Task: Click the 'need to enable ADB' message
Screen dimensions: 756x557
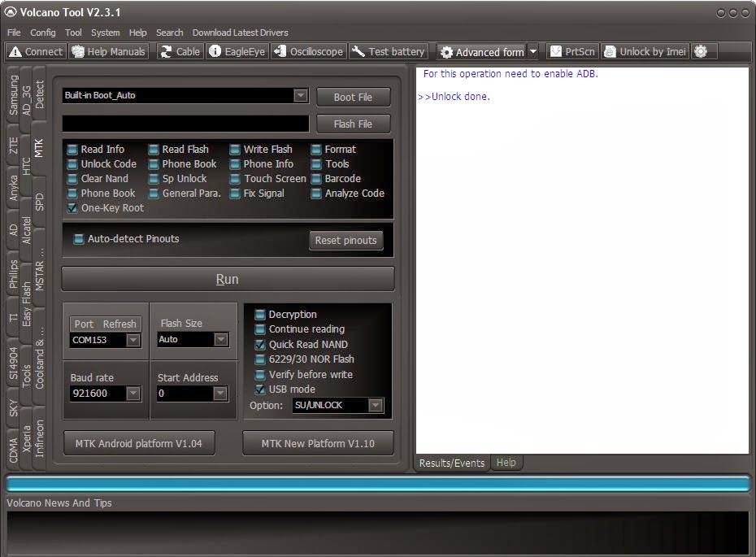Action: pyautogui.click(x=511, y=74)
